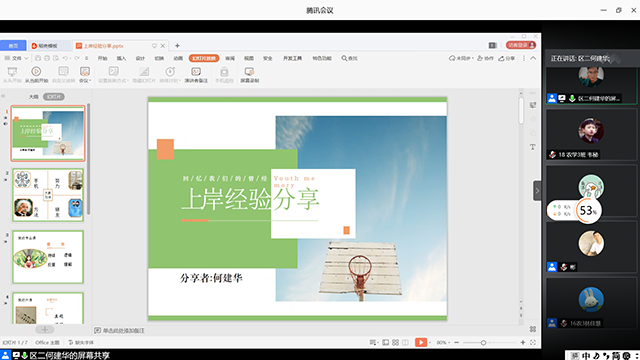The height and width of the screenshot is (360, 640).
Task: Click 缺失字体 missing fonts in status bar
Action: click(81, 342)
